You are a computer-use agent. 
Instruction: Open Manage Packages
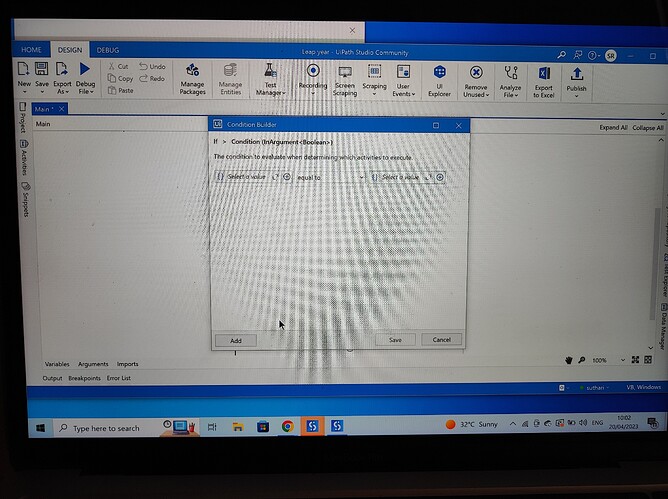point(192,79)
